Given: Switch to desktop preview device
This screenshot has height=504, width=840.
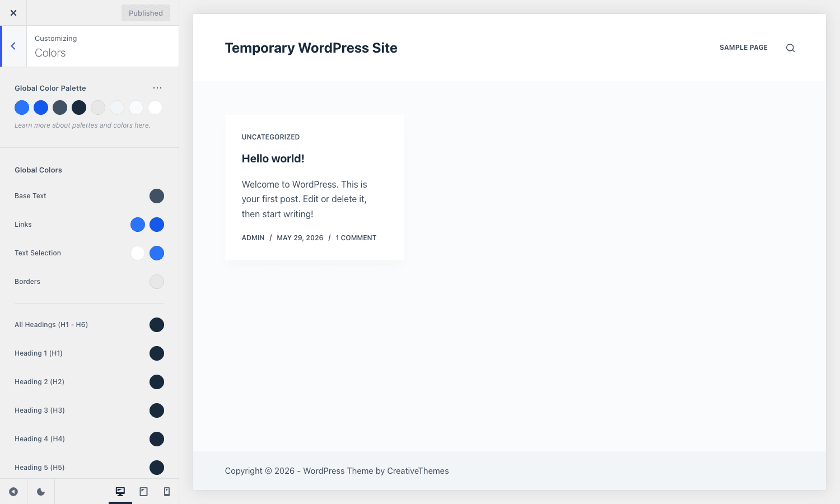Looking at the screenshot, I should click(x=120, y=492).
